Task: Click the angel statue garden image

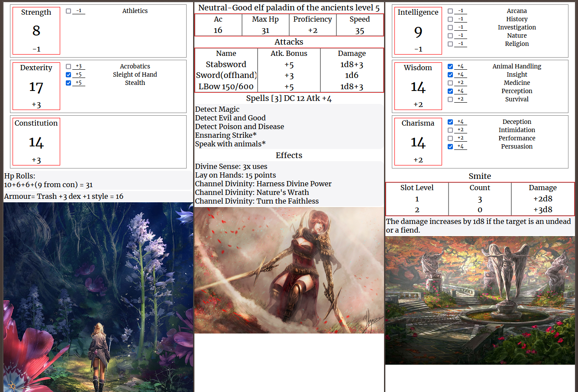Action: [x=480, y=300]
